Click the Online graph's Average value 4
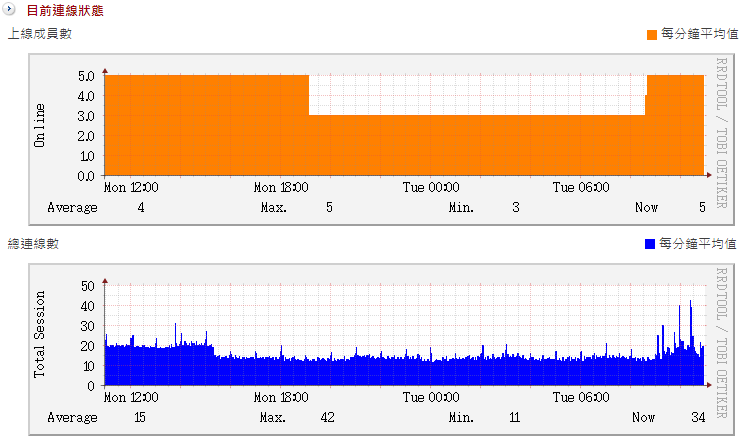 click(141, 207)
